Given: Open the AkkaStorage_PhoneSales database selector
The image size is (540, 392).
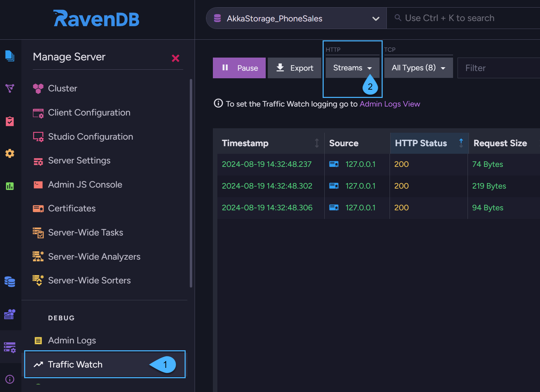Looking at the screenshot, I should (x=296, y=18).
